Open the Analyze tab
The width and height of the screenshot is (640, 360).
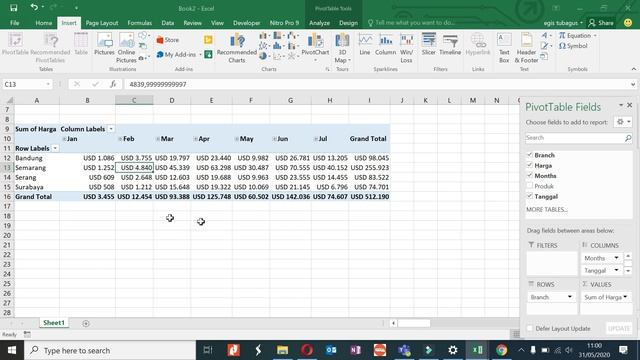(x=319, y=23)
